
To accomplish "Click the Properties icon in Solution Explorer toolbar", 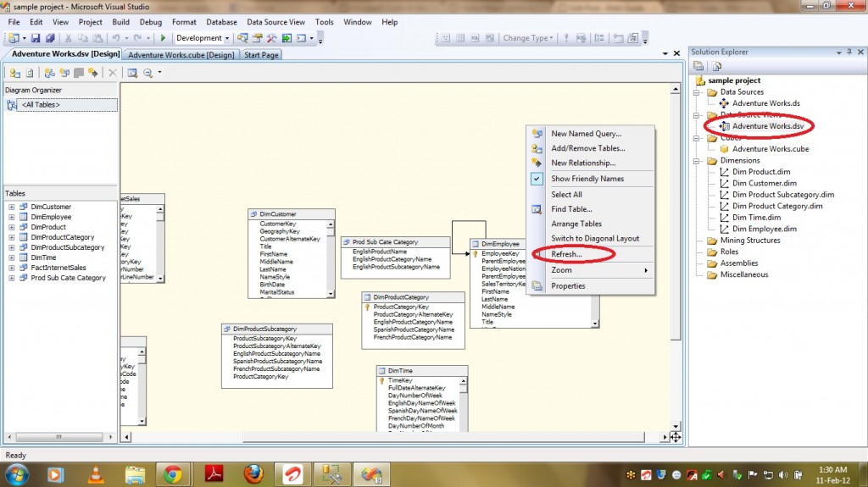I will (699, 66).
